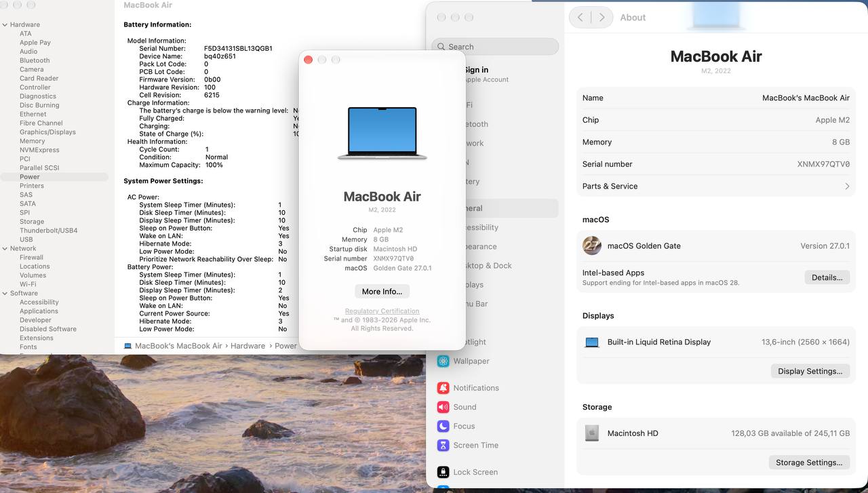Viewport: 868px width, 493px height.
Task: Select Applications under Software
Action: [x=39, y=311]
